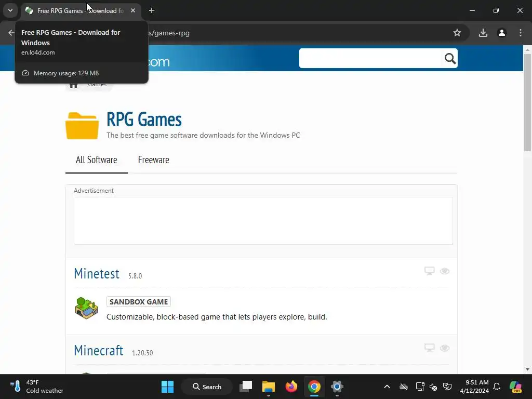The height and width of the screenshot is (399, 532).
Task: Click the security shield tray icon
Action: (447, 387)
